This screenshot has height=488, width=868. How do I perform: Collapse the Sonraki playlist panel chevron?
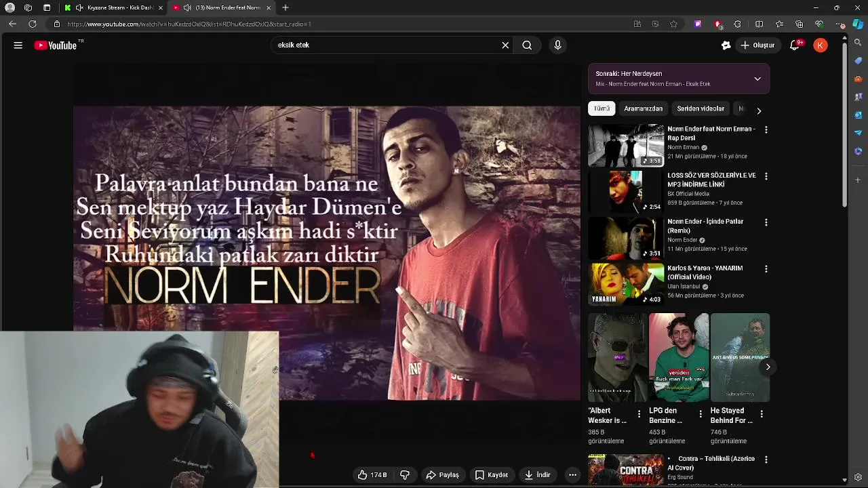coord(757,79)
